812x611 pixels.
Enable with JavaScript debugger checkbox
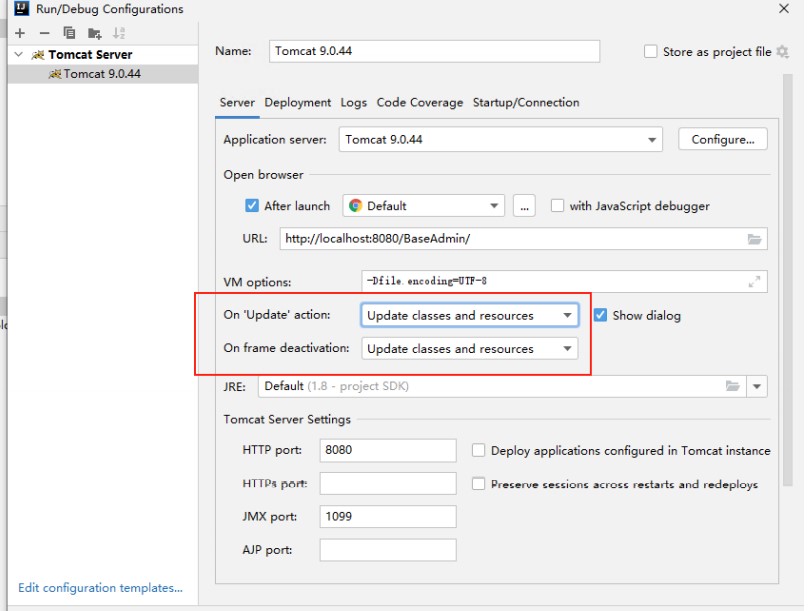click(x=557, y=206)
